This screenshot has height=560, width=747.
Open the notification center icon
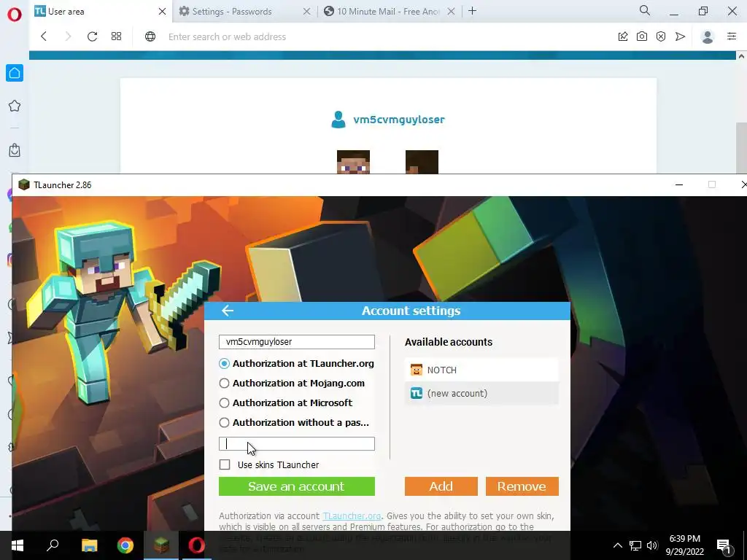pos(724,546)
